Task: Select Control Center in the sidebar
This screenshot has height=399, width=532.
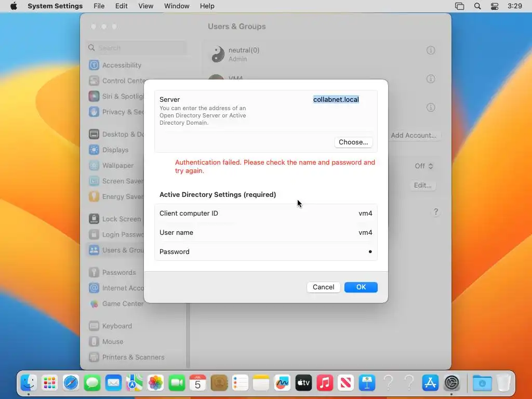Action: tap(116, 81)
